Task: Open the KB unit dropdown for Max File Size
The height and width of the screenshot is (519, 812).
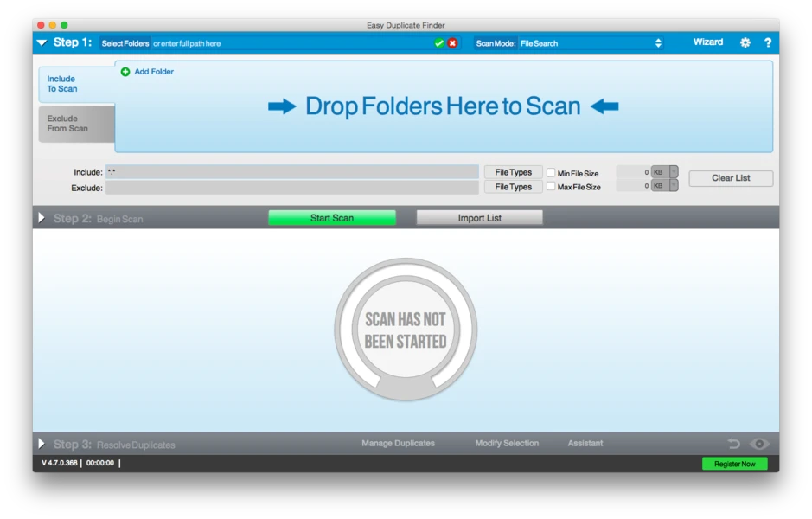Action: click(664, 185)
